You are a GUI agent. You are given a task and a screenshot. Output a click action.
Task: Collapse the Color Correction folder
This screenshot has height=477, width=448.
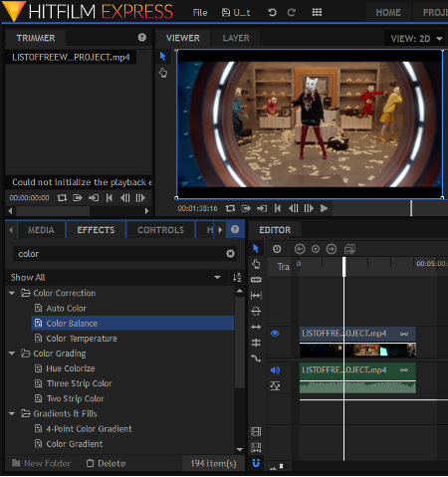[12, 294]
